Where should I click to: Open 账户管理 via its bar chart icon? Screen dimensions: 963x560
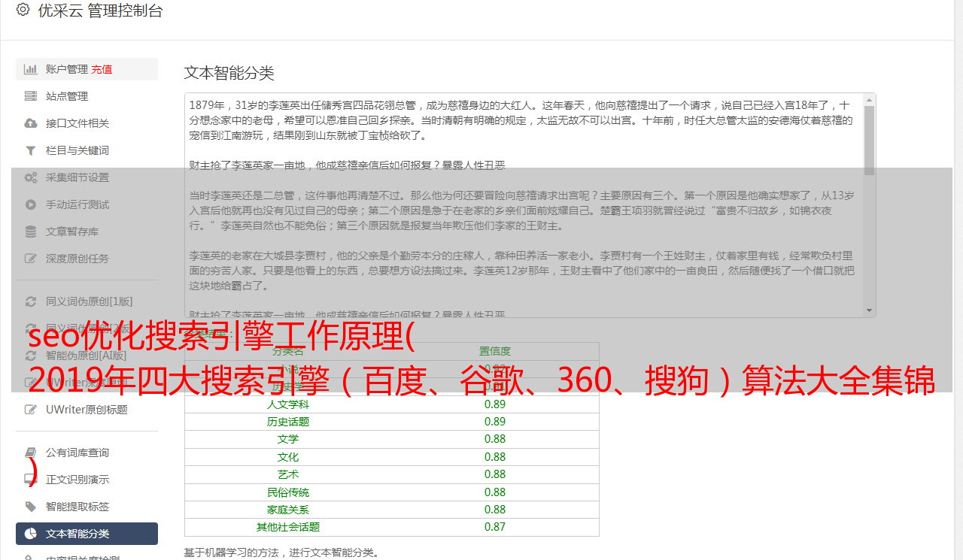(x=30, y=69)
